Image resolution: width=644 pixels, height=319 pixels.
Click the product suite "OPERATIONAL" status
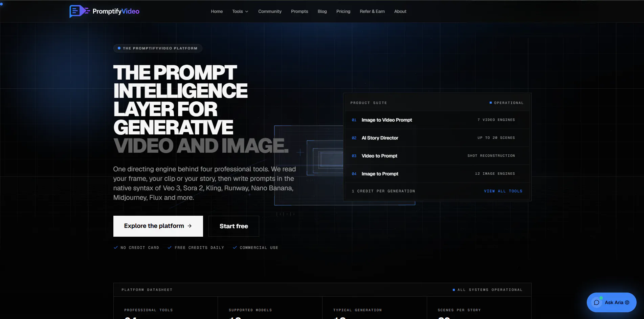tap(507, 103)
